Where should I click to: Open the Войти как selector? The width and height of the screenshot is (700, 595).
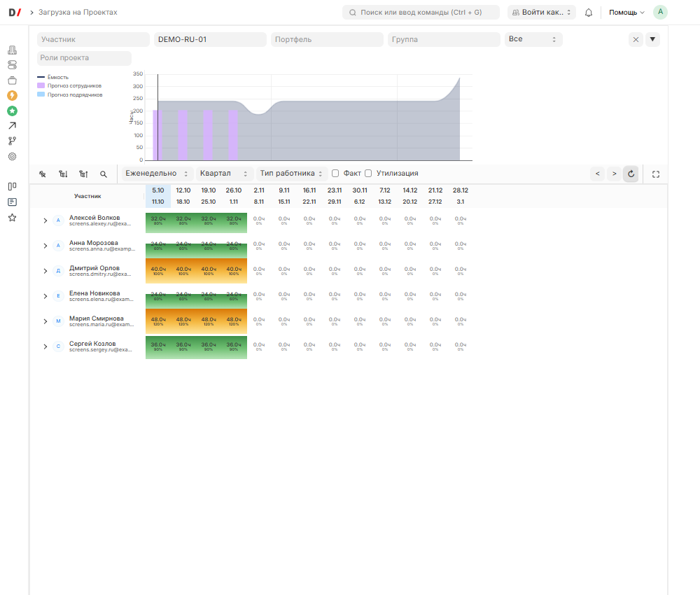coord(542,13)
